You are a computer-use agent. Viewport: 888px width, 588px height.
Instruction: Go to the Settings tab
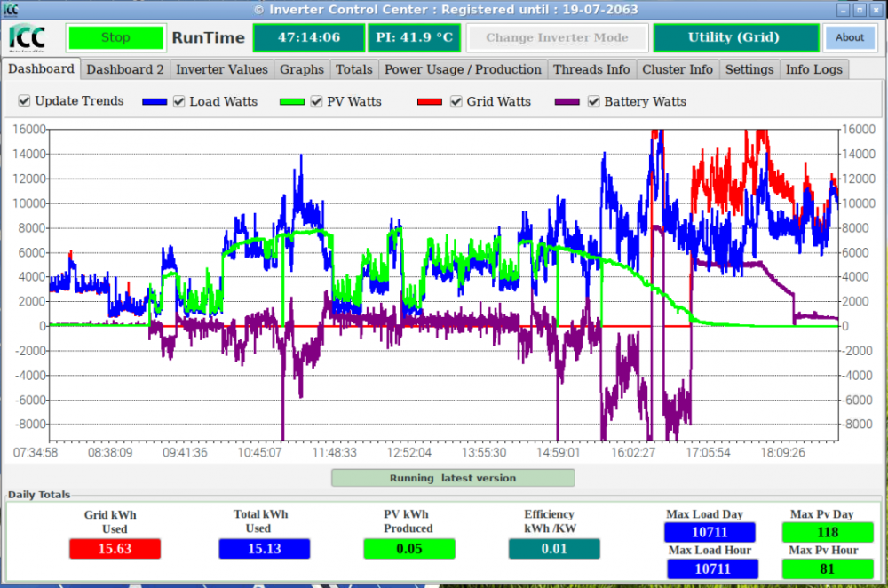coord(749,69)
